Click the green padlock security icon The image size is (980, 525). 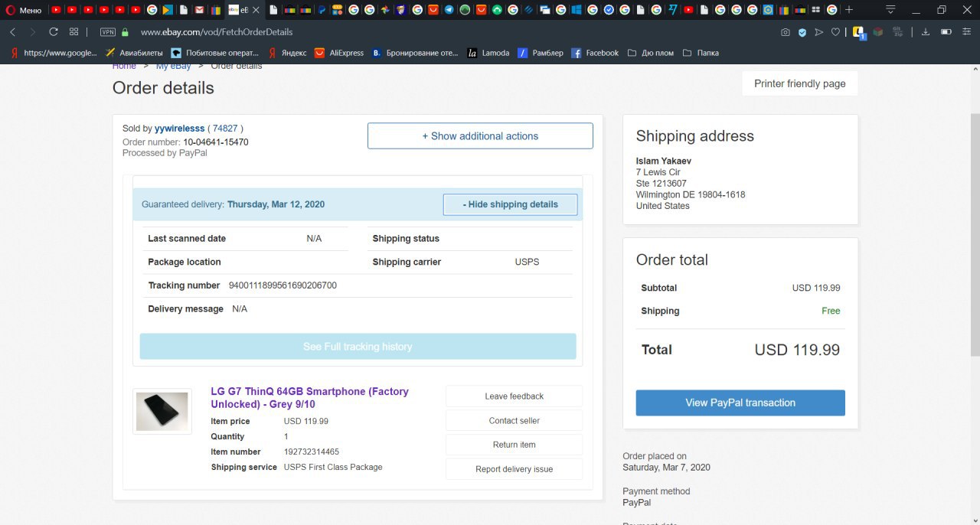(125, 32)
